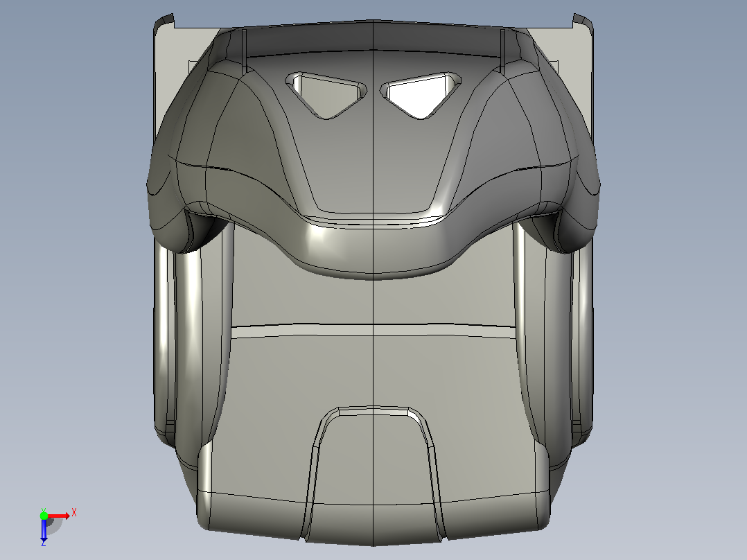747x560 pixels.
Task: Click the red X axis arrow on triad
Action: click(60, 516)
